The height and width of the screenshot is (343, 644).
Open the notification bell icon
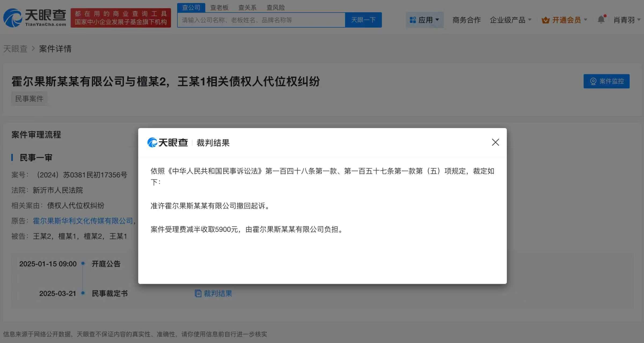pos(601,20)
